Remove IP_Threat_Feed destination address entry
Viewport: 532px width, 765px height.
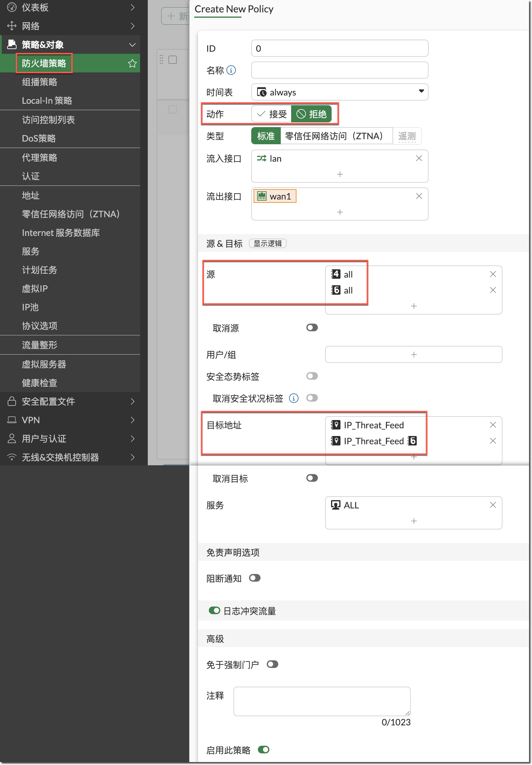(x=493, y=425)
